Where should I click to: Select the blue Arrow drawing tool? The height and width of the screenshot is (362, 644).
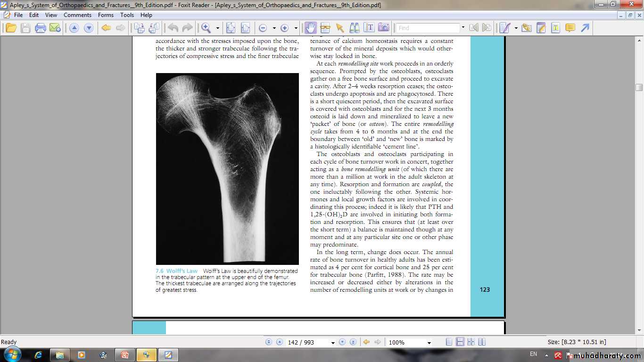pos(585,28)
